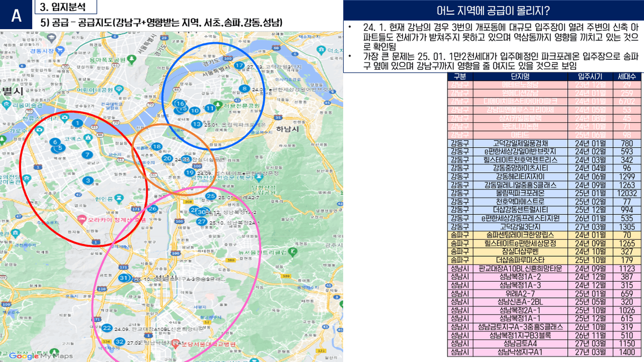The height and width of the screenshot is (362, 644).
Task: Select map marker number 26
Action: [153, 209]
